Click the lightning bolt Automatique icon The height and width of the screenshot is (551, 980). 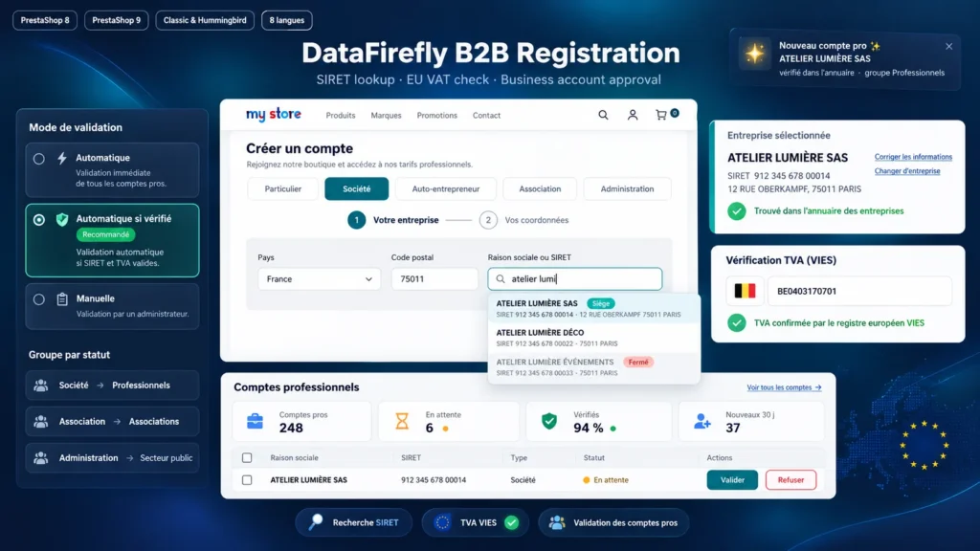point(62,158)
